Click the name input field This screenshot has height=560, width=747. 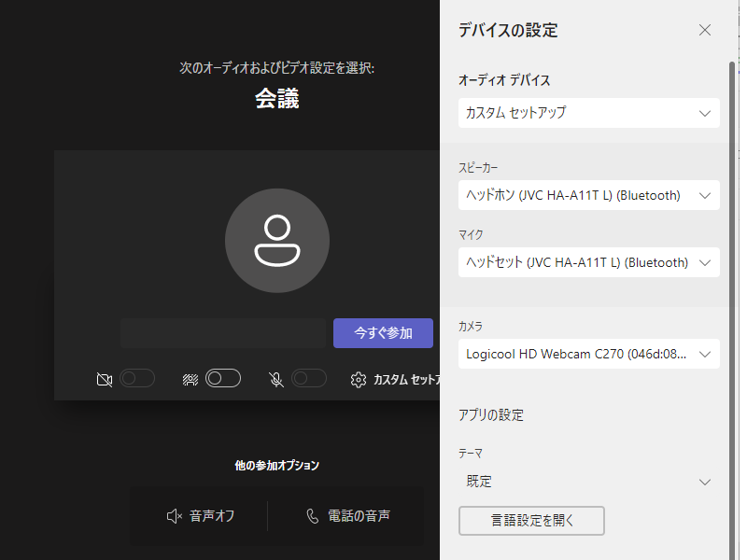pos(223,333)
